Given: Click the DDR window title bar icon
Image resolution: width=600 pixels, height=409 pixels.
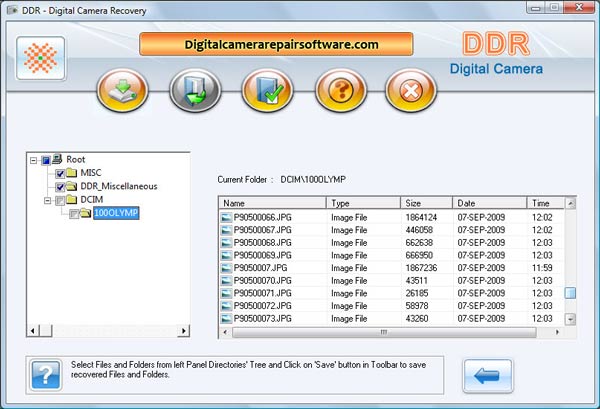Looking at the screenshot, I should (x=12, y=10).
